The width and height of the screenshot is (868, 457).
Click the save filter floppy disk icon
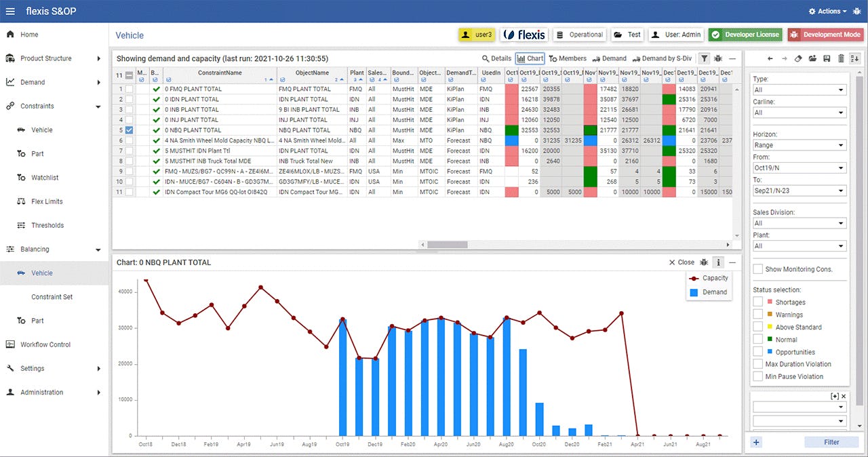827,59
